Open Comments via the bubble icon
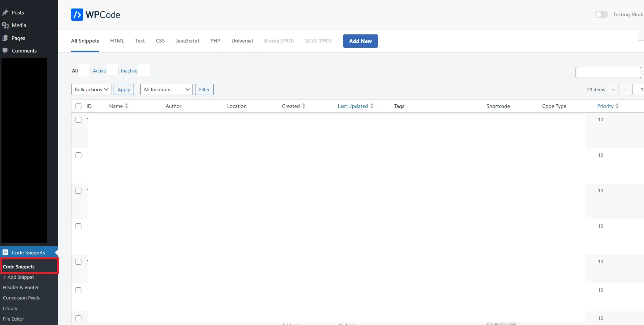Screen dimensions: 644x325 coord(5,51)
